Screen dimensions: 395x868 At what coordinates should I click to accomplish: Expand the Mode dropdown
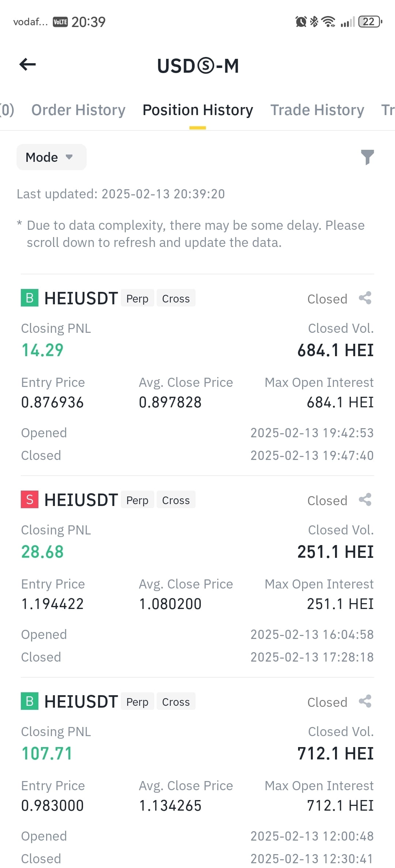coord(52,157)
